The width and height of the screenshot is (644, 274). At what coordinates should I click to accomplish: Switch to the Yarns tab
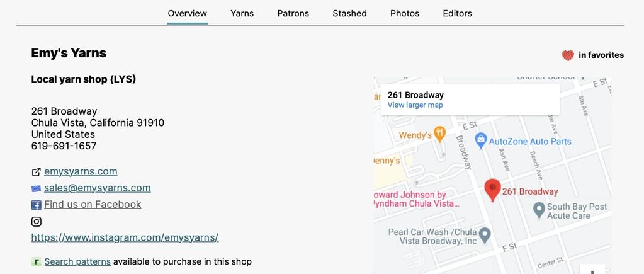(x=242, y=13)
